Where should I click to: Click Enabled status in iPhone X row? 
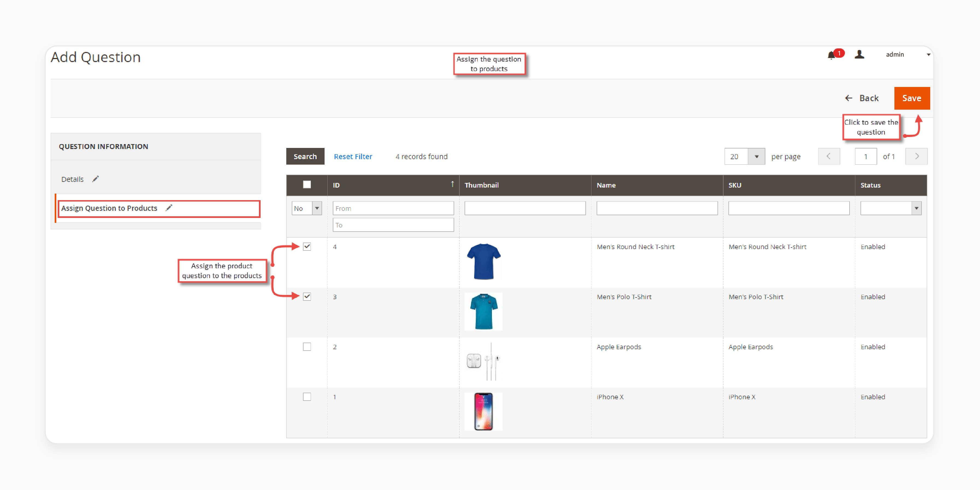coord(873,397)
